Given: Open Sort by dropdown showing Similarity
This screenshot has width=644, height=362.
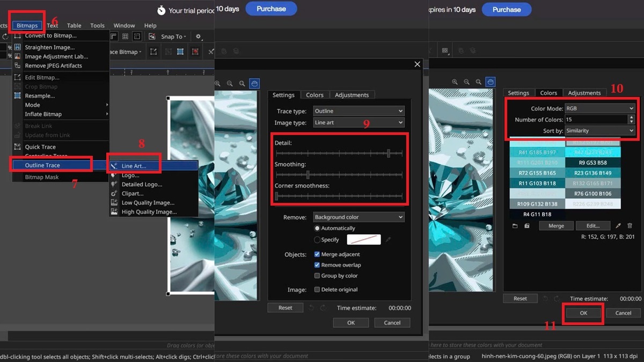Looking at the screenshot, I should click(600, 130).
